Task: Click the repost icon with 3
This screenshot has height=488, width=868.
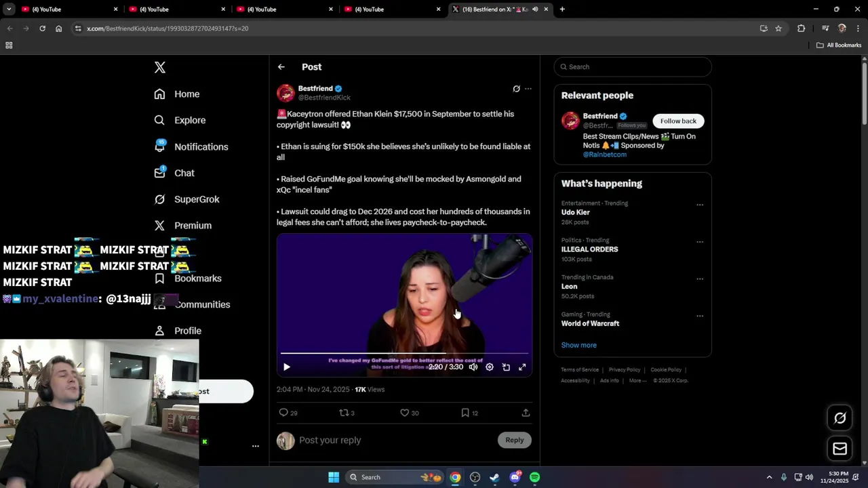Action: [x=347, y=413]
